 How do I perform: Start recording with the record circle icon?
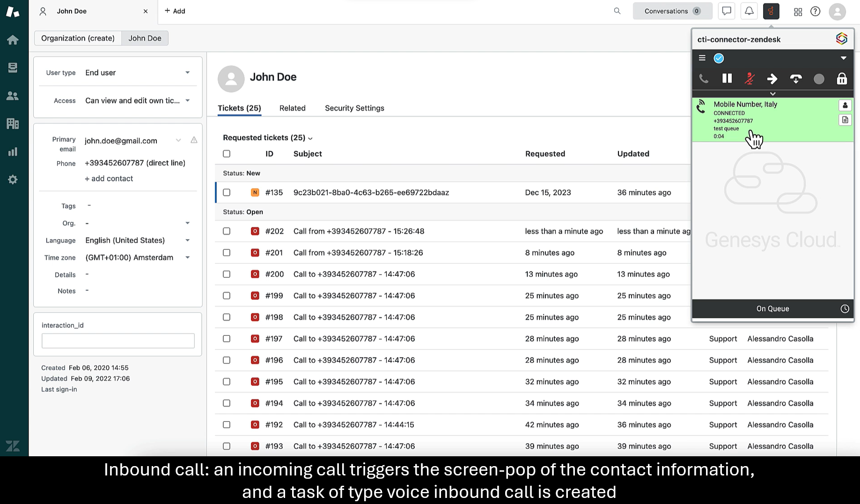819,79
